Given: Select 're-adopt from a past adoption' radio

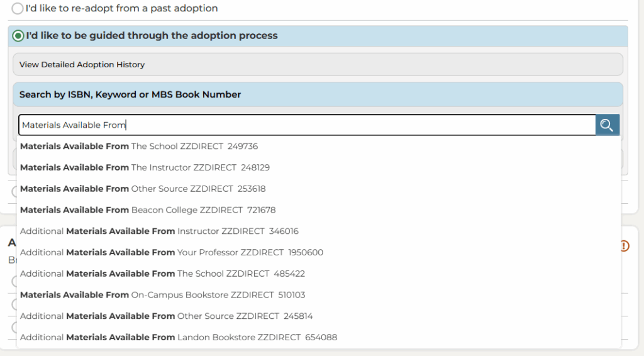Looking at the screenshot, I should [18, 9].
